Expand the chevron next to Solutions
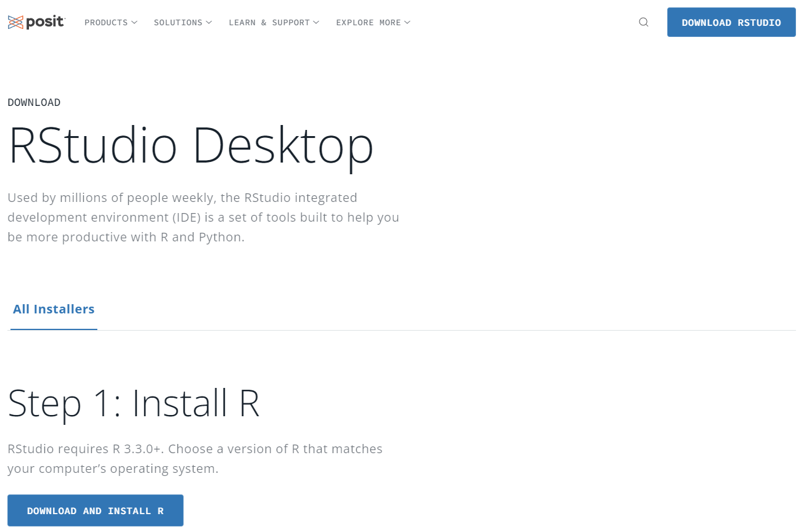 (209, 23)
